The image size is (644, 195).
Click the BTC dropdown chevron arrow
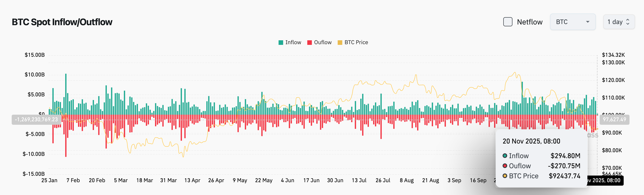point(588,22)
